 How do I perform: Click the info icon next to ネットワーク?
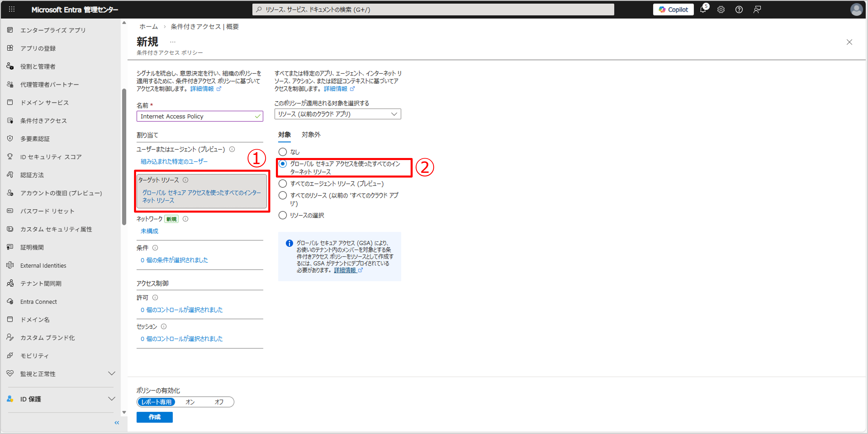(185, 219)
